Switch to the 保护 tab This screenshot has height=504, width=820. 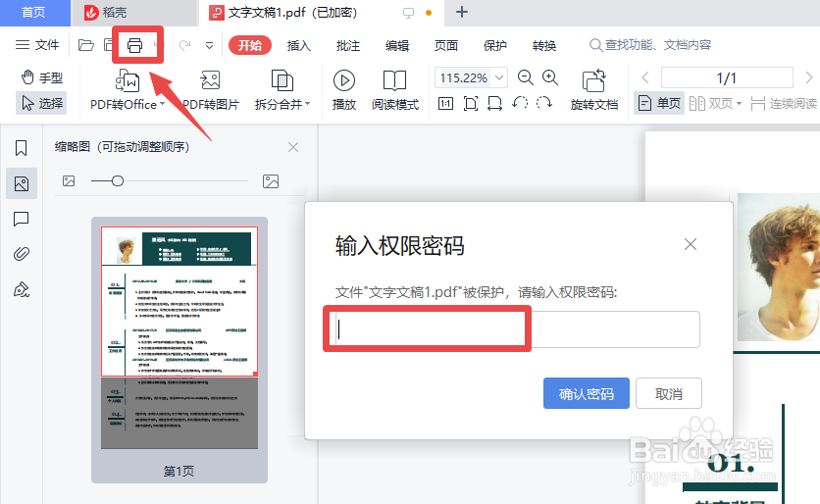495,45
